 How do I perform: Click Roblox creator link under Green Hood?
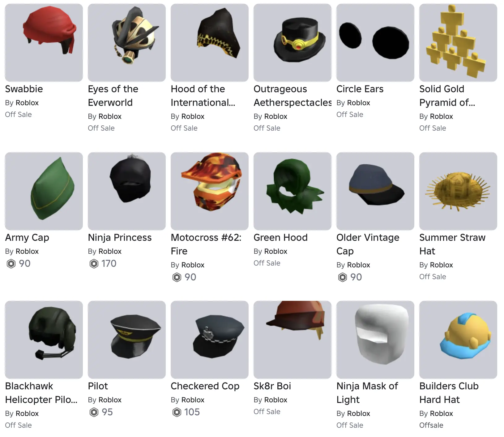(x=276, y=251)
